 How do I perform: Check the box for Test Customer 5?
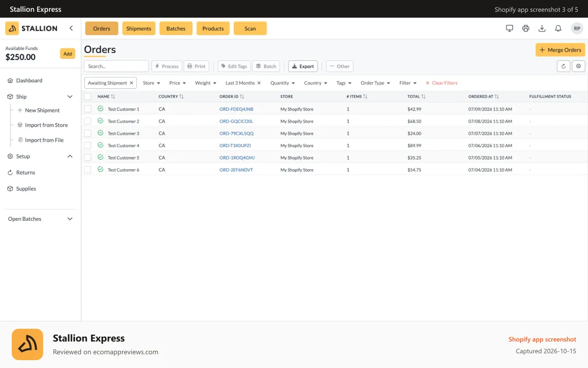click(x=88, y=158)
